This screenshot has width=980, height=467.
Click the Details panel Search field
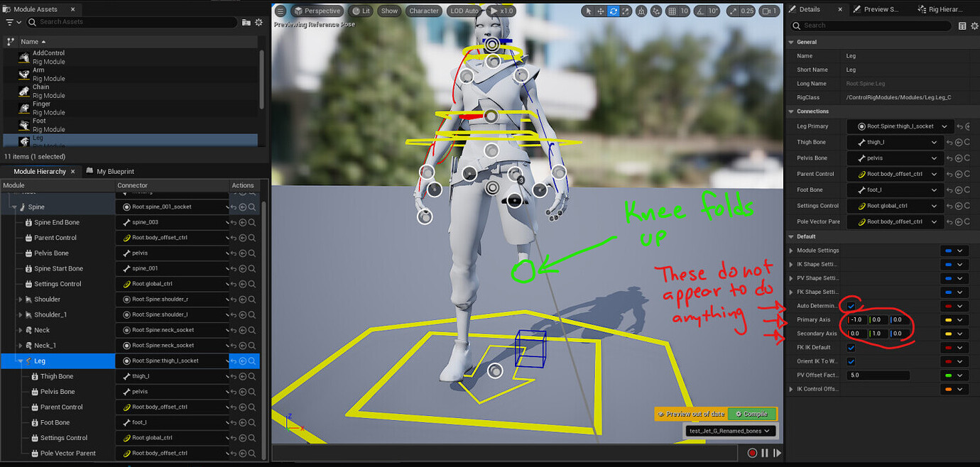873,26
